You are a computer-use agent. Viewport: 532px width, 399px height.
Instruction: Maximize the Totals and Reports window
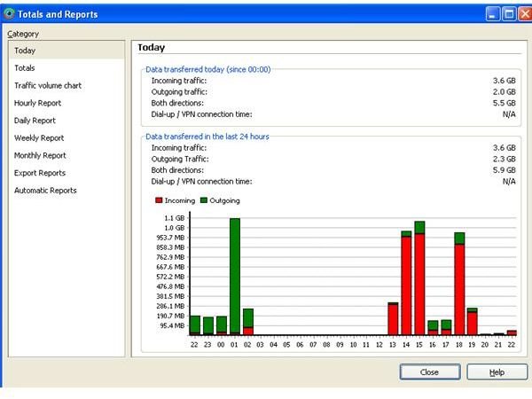(509, 14)
